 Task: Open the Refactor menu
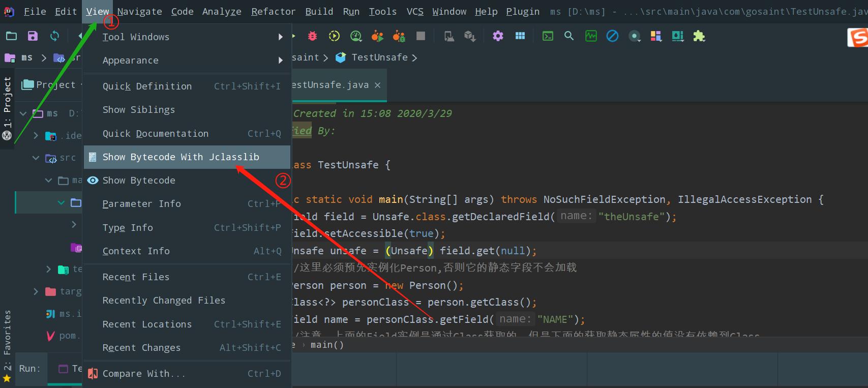pos(273,11)
